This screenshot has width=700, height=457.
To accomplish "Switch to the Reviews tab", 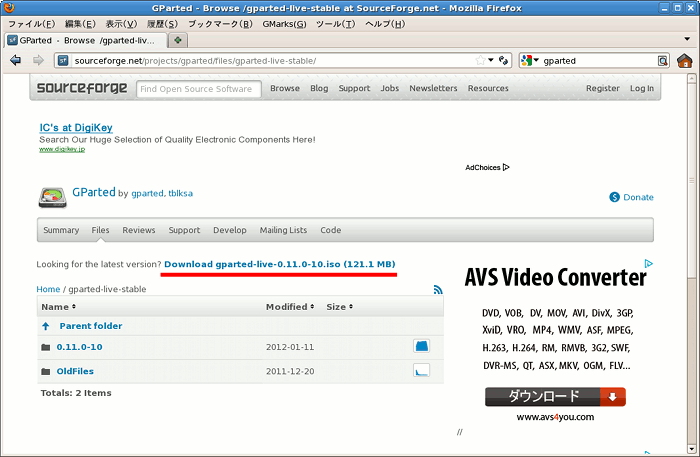I will pos(139,230).
